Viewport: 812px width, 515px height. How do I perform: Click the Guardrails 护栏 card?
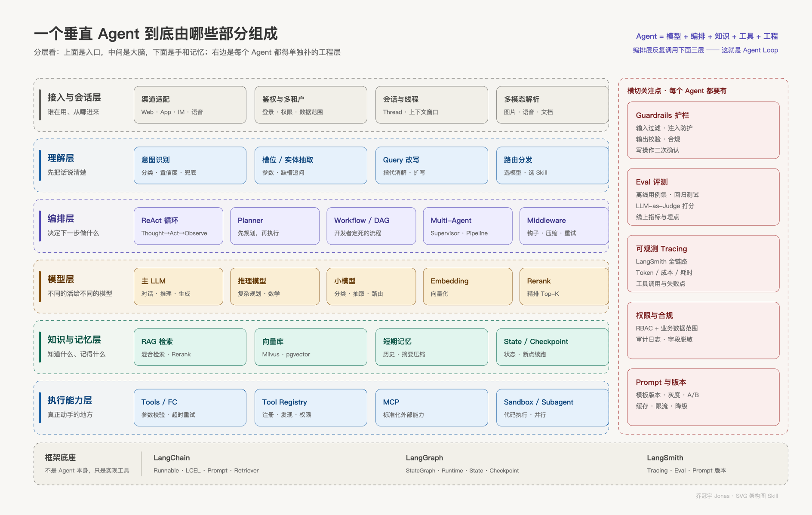tap(703, 130)
